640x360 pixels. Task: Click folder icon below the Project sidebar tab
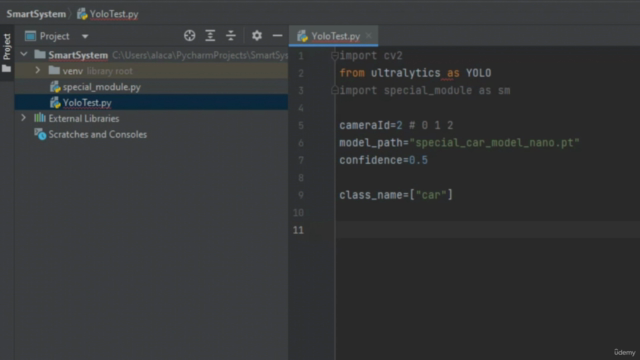pos(7,69)
